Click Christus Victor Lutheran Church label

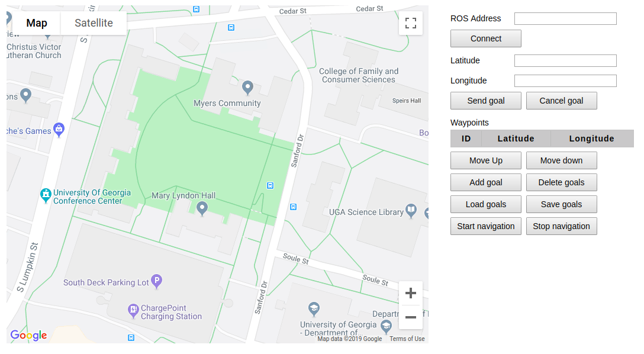(34, 52)
